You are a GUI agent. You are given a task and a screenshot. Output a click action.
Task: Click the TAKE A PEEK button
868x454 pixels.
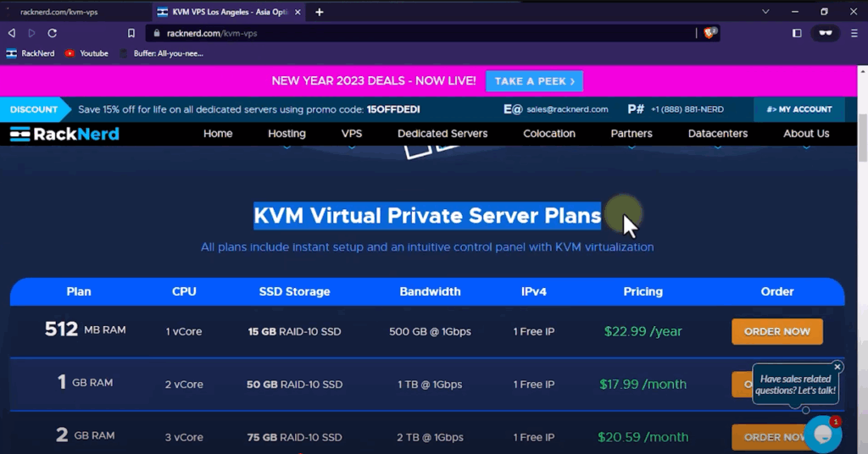[x=534, y=81]
